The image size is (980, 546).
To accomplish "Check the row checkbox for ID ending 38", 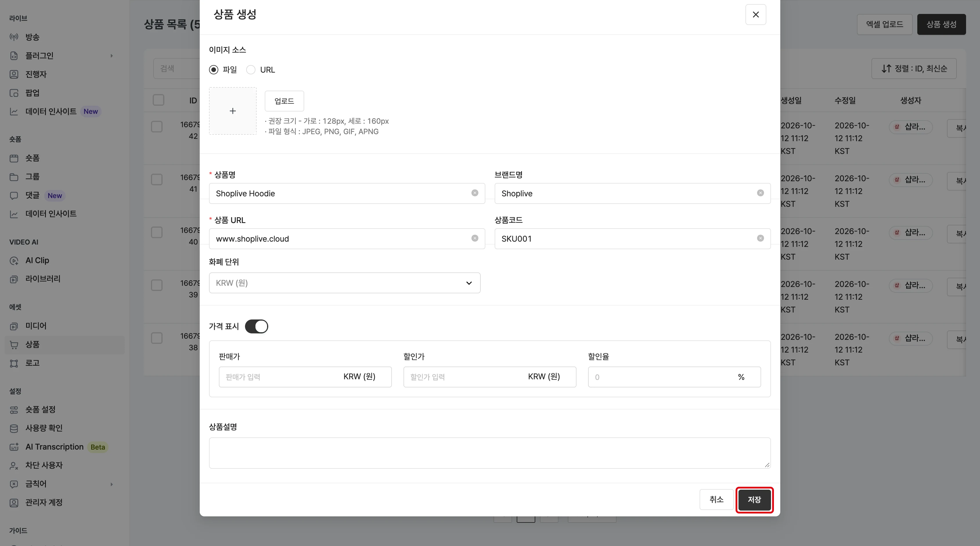I will click(157, 338).
